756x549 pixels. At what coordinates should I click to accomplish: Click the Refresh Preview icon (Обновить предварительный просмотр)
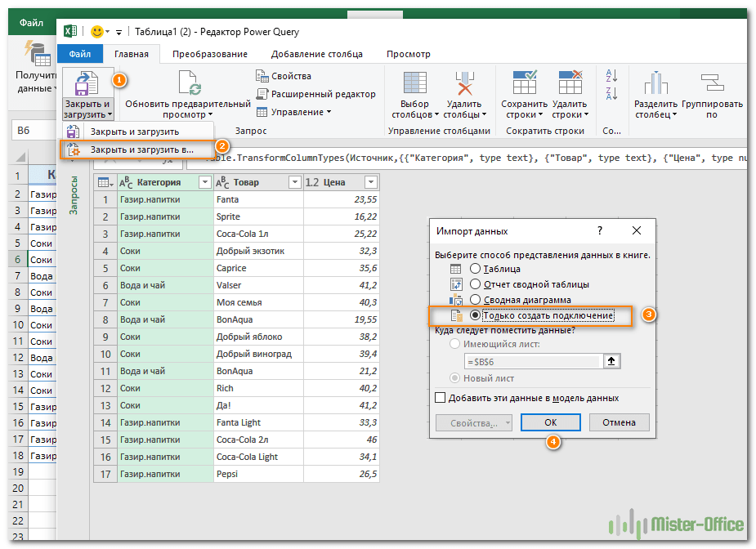[x=187, y=83]
